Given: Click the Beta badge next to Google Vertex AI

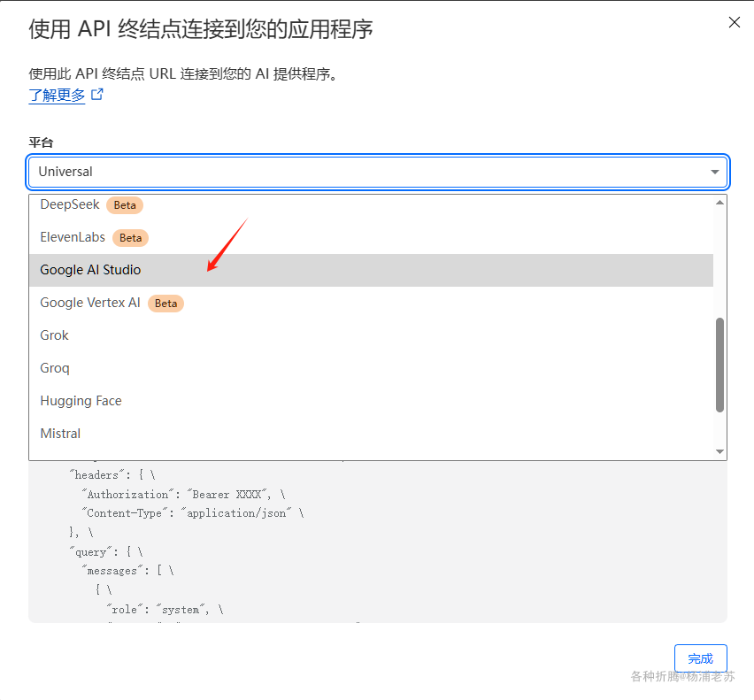Looking at the screenshot, I should click(165, 304).
